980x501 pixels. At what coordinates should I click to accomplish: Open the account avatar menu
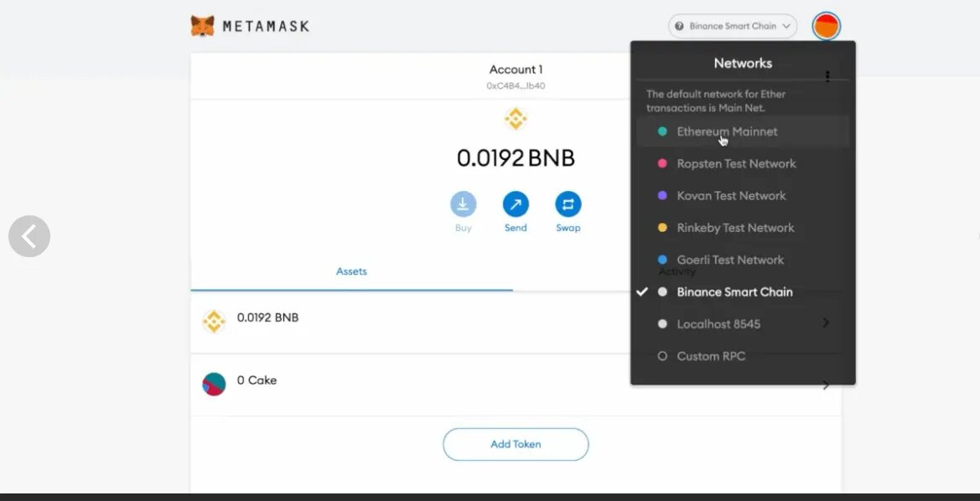pos(827,26)
